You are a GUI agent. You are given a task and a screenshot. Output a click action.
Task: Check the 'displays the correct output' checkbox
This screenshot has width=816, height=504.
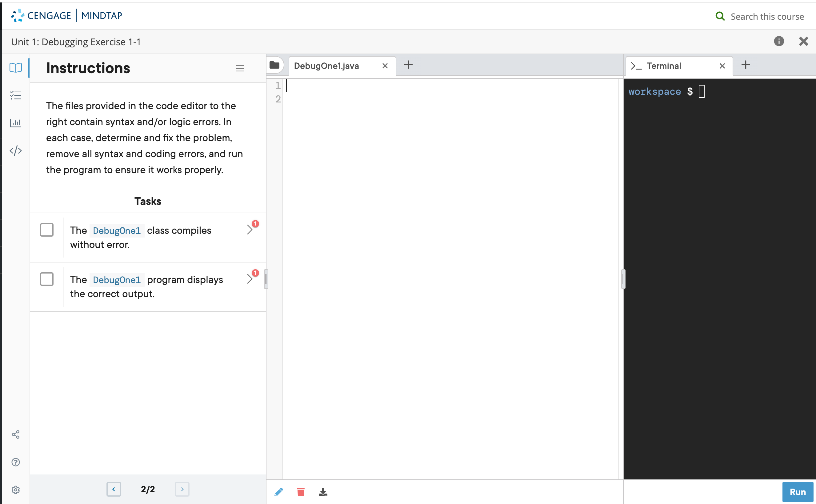tap(47, 279)
